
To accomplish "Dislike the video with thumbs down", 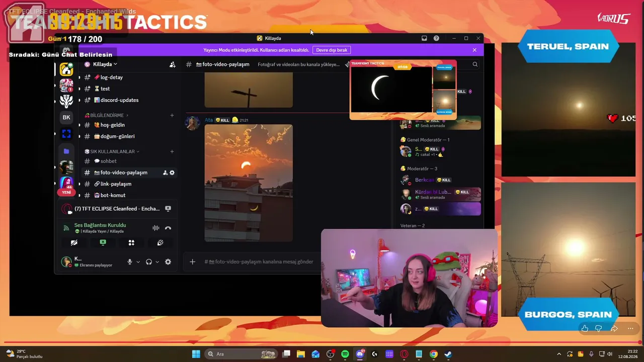I will [599, 328].
